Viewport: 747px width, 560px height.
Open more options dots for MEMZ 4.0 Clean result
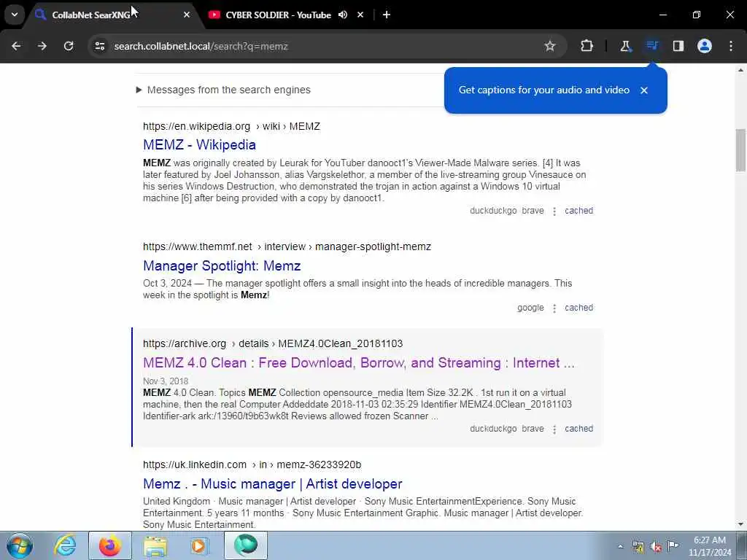coord(554,429)
